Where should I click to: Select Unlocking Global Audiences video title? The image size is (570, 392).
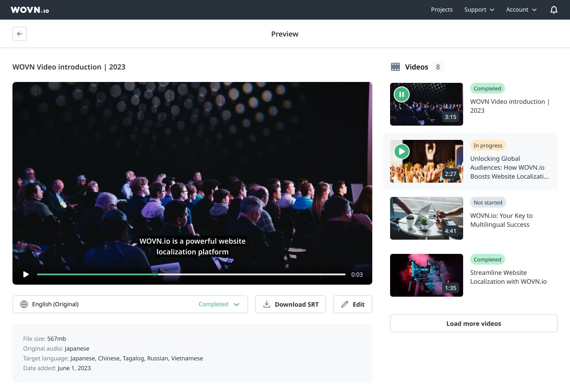(x=509, y=167)
